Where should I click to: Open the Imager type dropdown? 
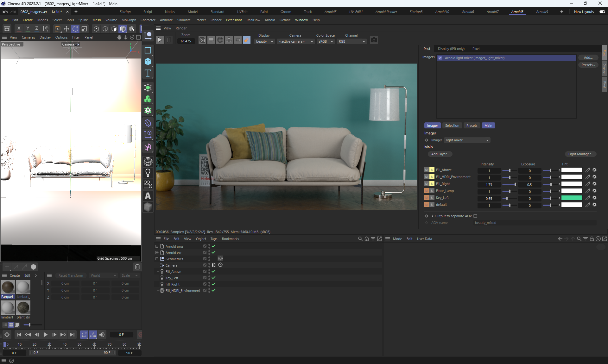(467, 140)
